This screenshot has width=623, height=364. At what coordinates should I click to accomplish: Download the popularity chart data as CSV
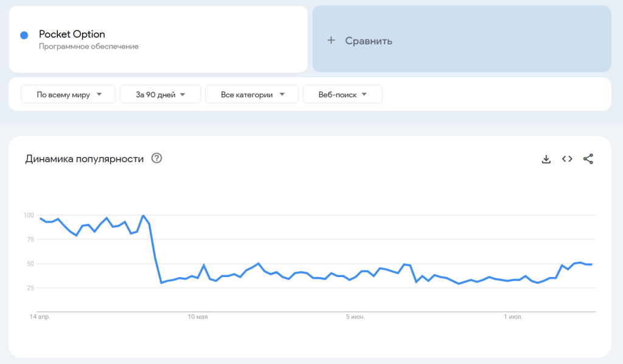click(x=546, y=159)
